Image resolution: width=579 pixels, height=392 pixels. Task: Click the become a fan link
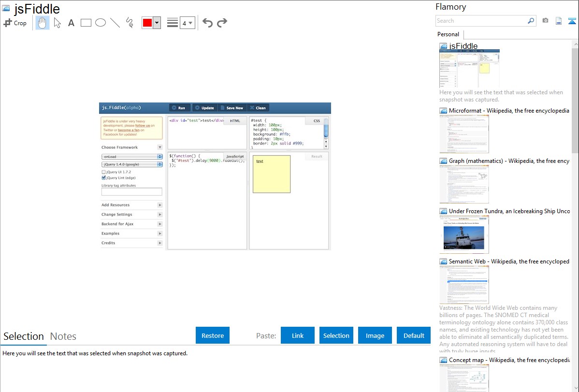pyautogui.click(x=129, y=130)
